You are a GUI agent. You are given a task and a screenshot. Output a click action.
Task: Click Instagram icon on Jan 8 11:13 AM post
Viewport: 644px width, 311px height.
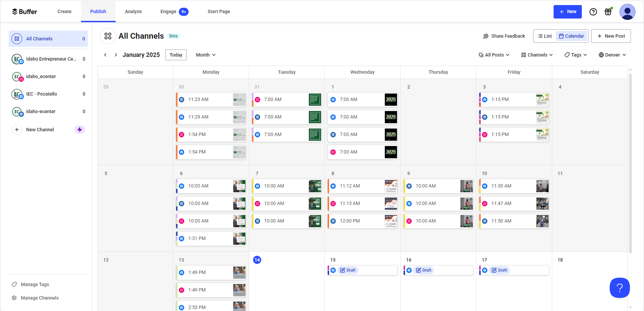tap(333, 204)
